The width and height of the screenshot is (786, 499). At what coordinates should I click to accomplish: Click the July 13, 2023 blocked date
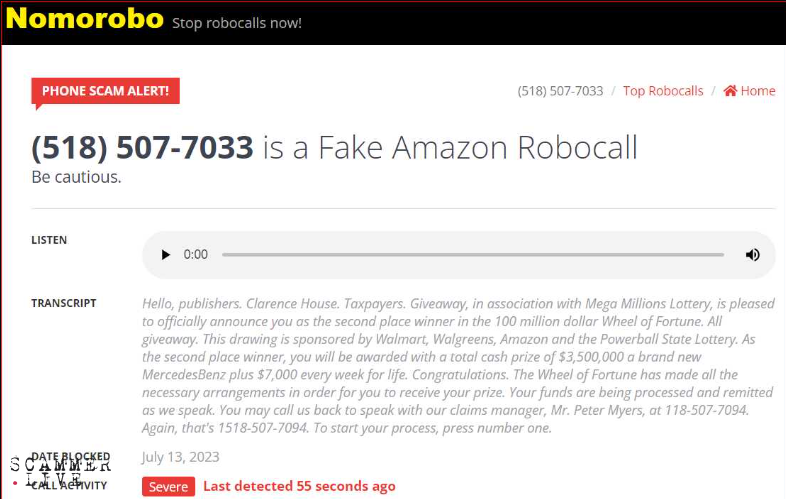coord(180,457)
